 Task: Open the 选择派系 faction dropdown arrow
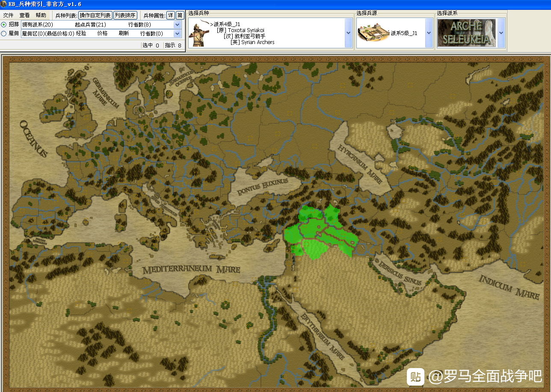coord(501,33)
